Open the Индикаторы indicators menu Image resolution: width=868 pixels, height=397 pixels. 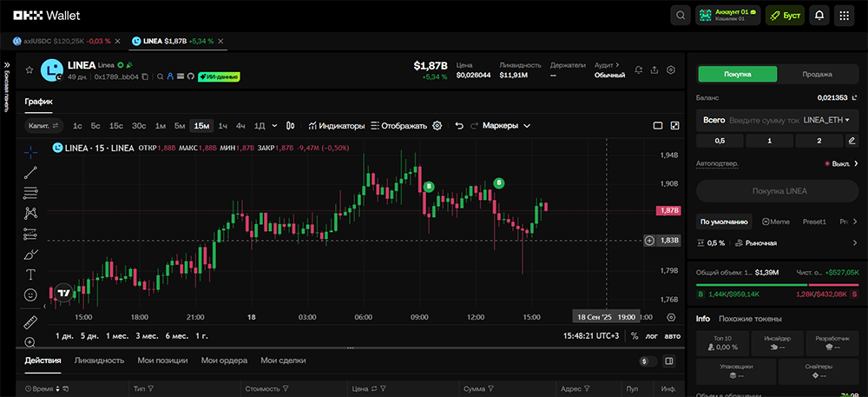[x=336, y=126]
